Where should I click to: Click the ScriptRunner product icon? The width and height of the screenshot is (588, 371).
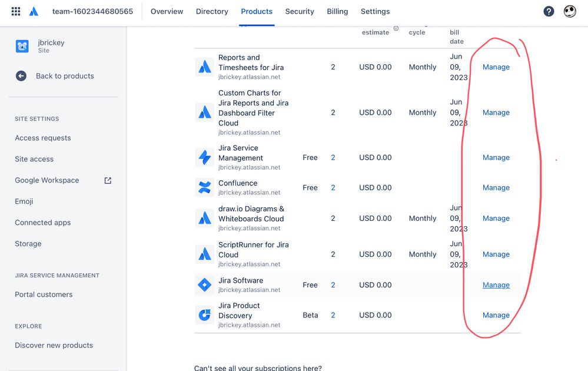(204, 254)
